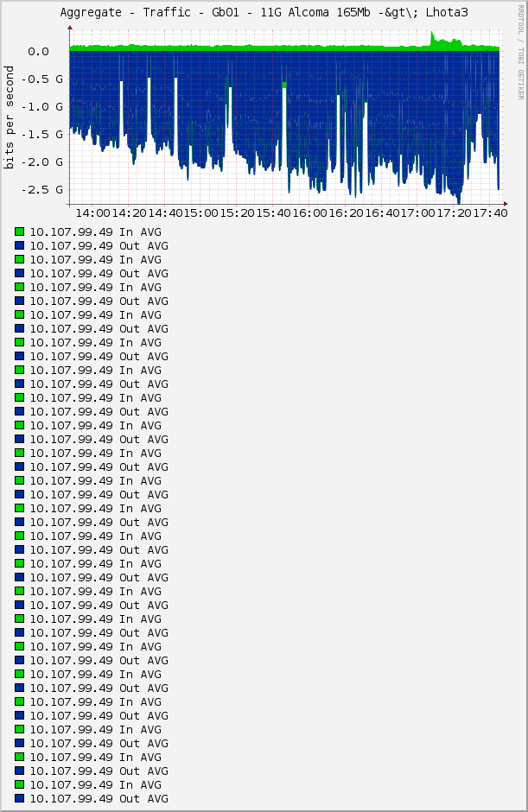Click the 17:20 time label

pos(455,213)
